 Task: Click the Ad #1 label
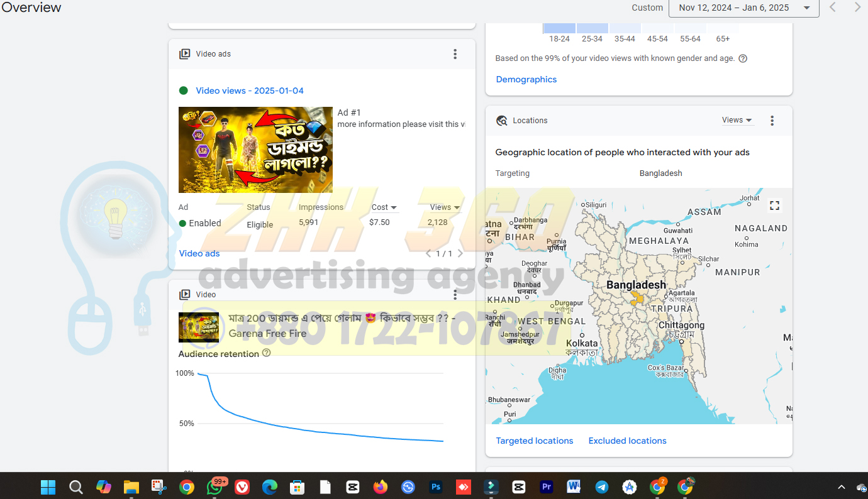[349, 112]
